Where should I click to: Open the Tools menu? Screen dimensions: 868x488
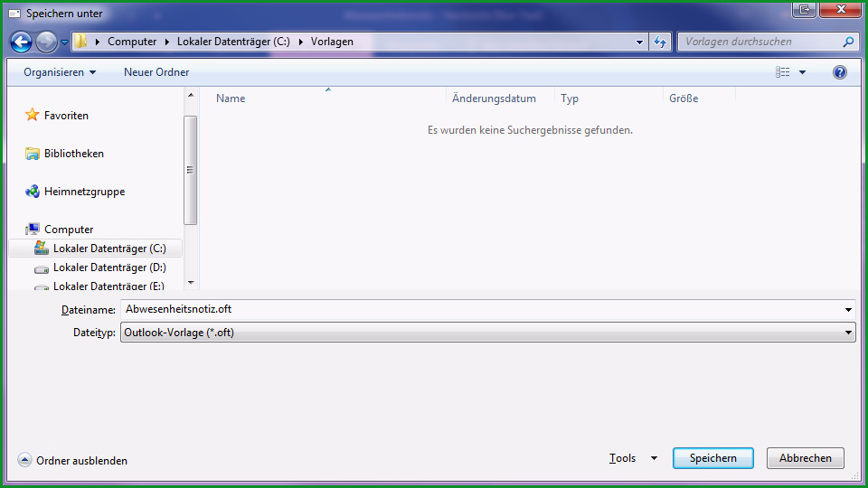[622, 458]
